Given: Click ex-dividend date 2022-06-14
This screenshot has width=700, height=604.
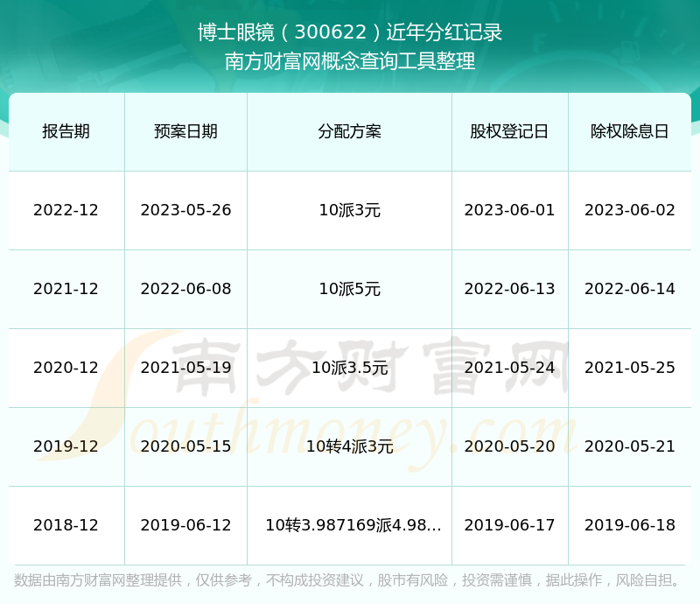Looking at the screenshot, I should (629, 289).
